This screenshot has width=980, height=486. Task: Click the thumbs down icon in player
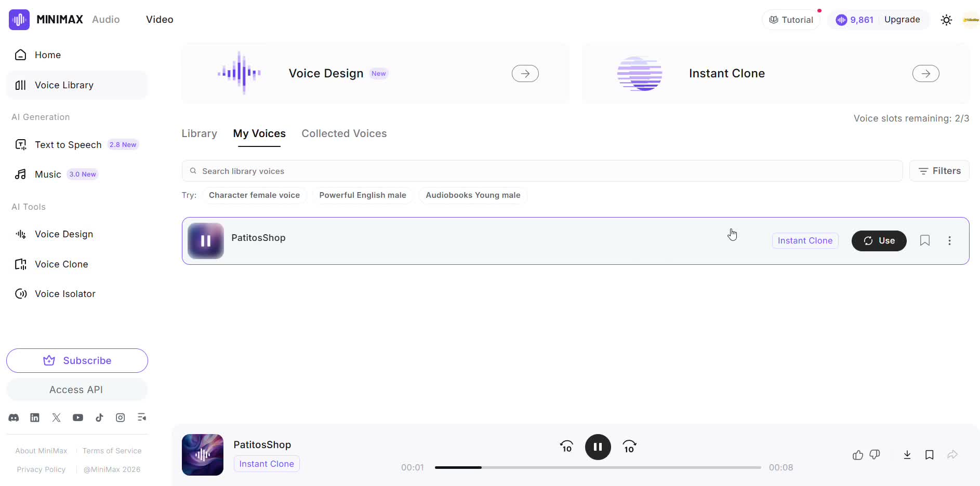[x=875, y=455]
